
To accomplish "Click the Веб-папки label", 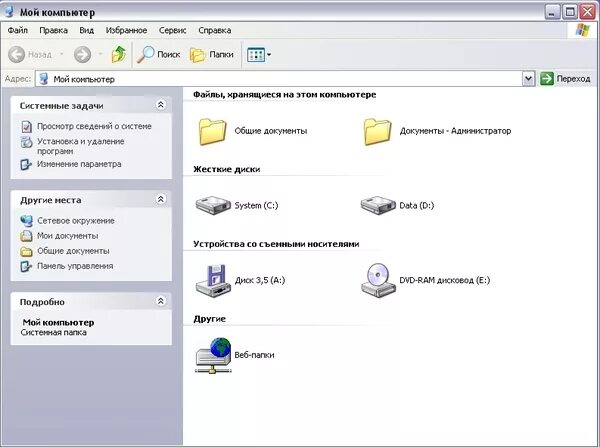I will pyautogui.click(x=254, y=355).
